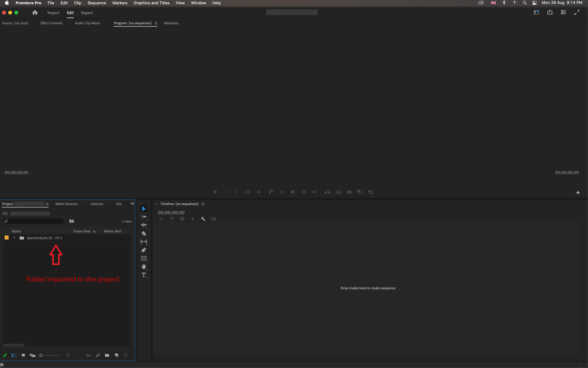The width and height of the screenshot is (588, 368).
Task: Click the trash Clear icon
Action: pyautogui.click(x=126, y=355)
